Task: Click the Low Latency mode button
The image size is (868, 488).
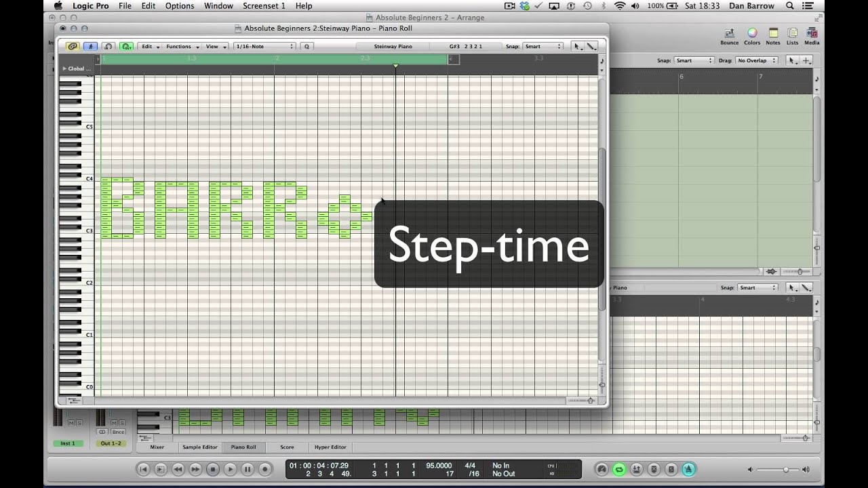Action: click(601, 469)
